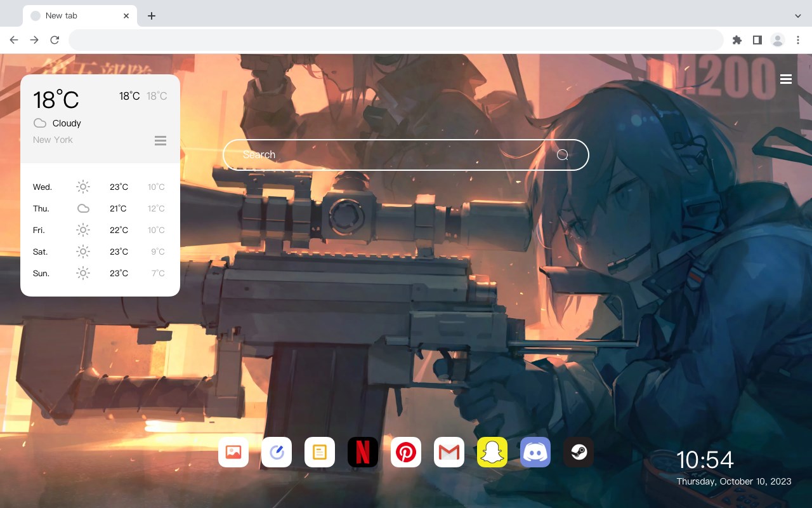812x508 pixels.
Task: Go back to the previous page
Action: pyautogui.click(x=14, y=40)
